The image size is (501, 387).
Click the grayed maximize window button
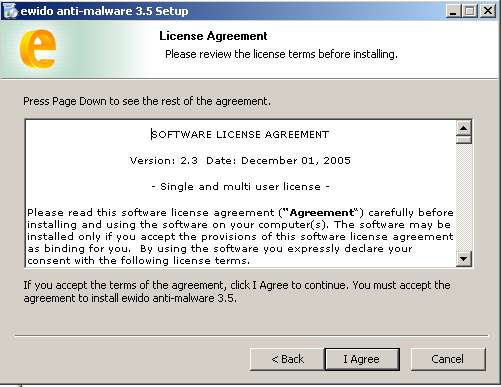point(470,11)
